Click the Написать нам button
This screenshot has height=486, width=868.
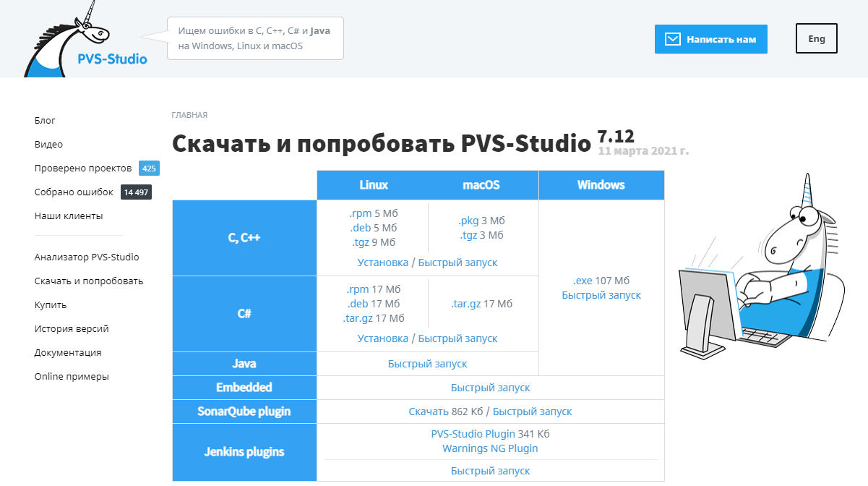click(711, 39)
